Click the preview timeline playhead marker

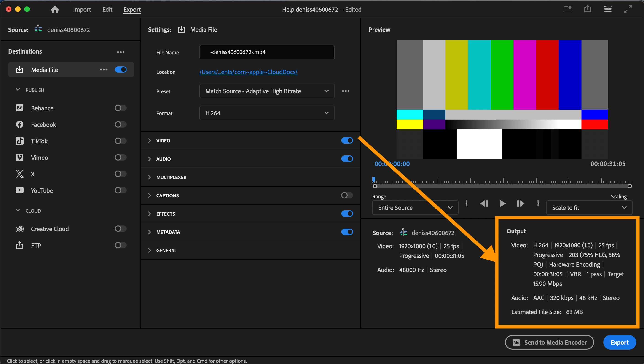pyautogui.click(x=373, y=179)
